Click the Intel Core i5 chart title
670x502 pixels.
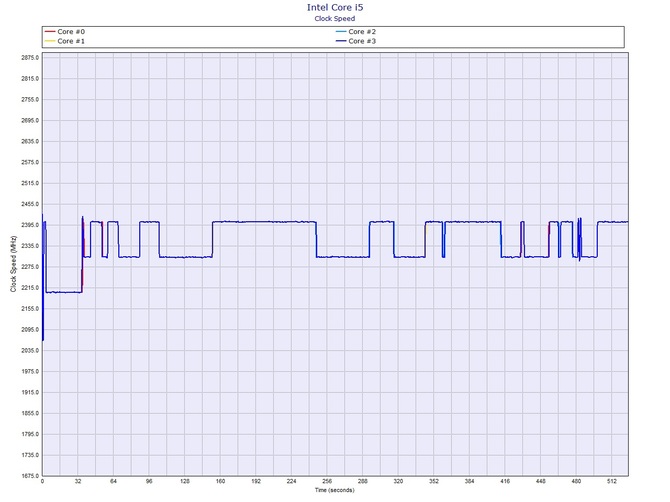point(335,7)
